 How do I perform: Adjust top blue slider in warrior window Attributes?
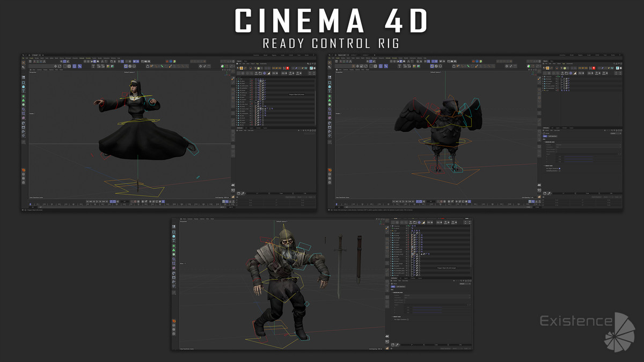pyautogui.click(x=427, y=307)
